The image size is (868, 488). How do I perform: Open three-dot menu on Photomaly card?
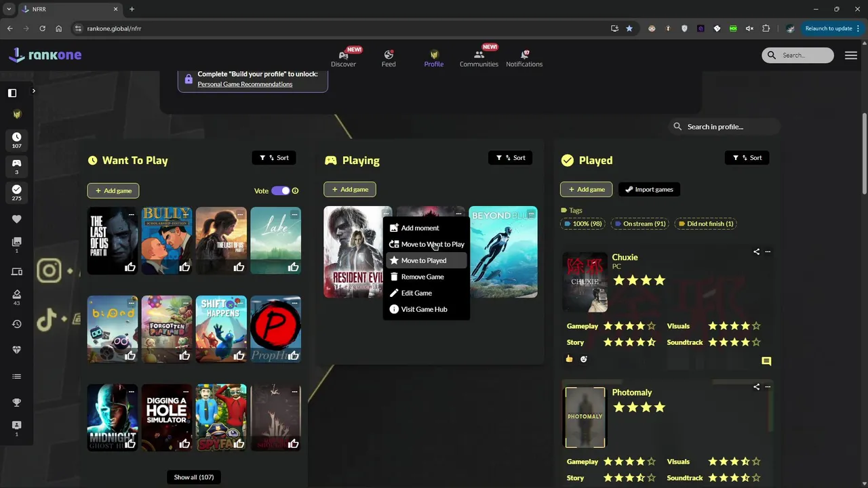(768, 387)
